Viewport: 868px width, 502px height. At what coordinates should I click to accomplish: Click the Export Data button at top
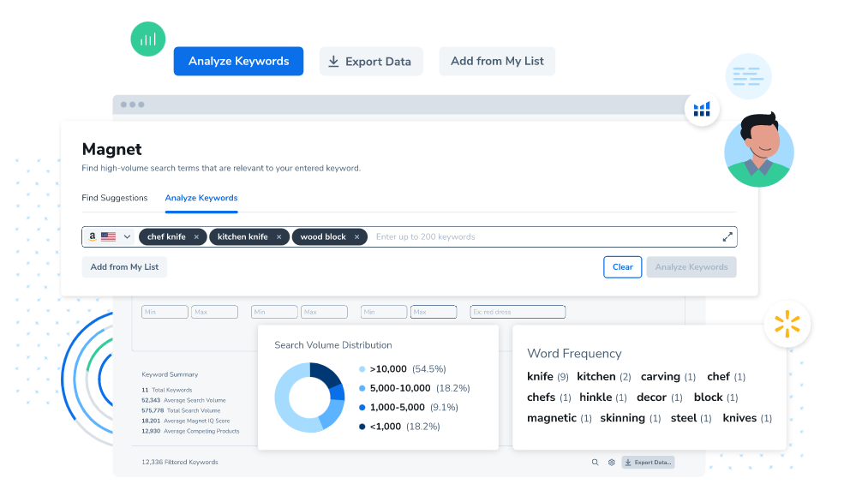pyautogui.click(x=371, y=61)
